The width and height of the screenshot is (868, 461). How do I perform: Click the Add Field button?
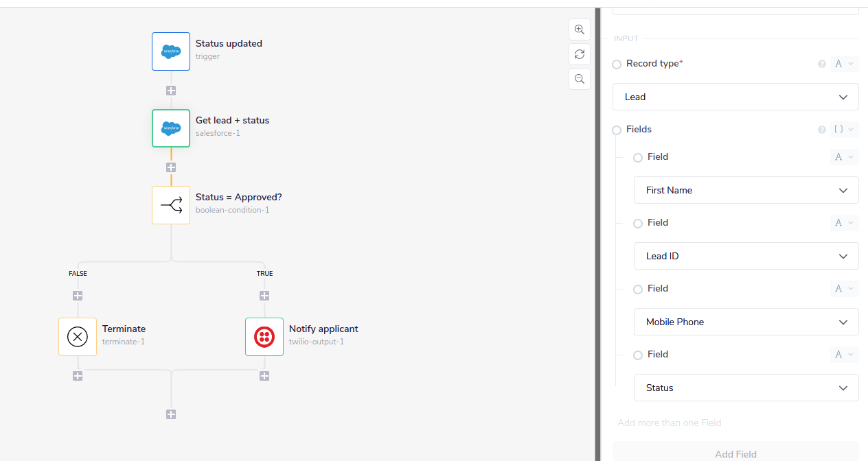[735, 454]
